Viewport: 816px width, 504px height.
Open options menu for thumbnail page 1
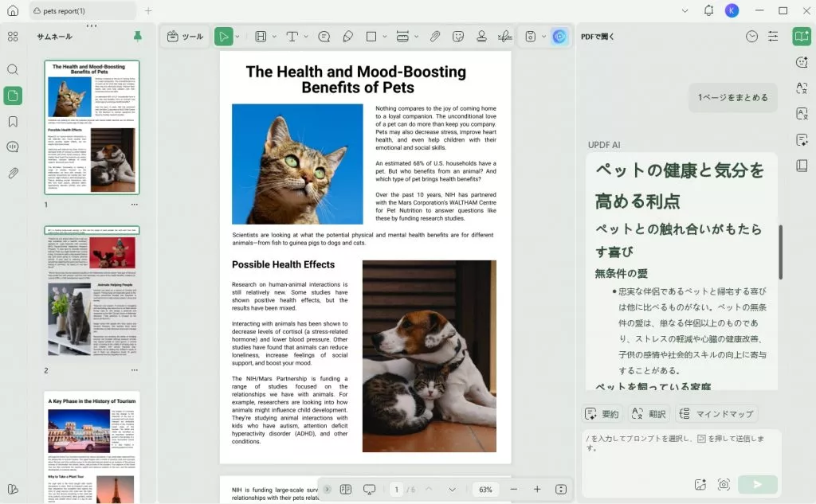point(135,205)
